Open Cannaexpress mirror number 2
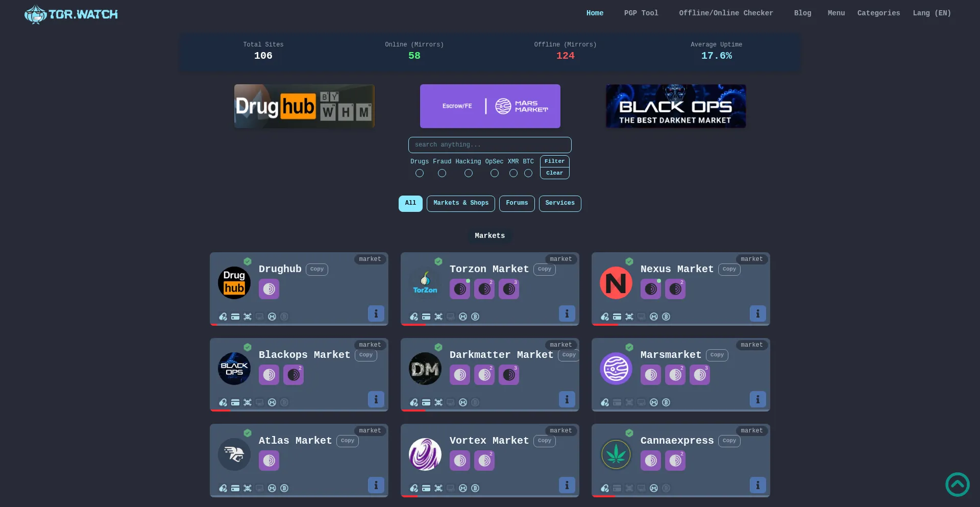980x507 pixels. click(675, 461)
